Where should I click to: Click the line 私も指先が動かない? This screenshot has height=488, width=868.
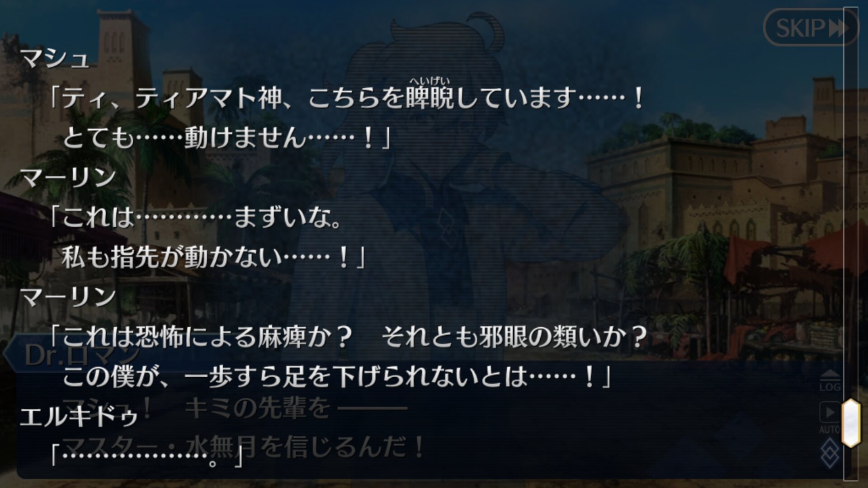(213, 257)
